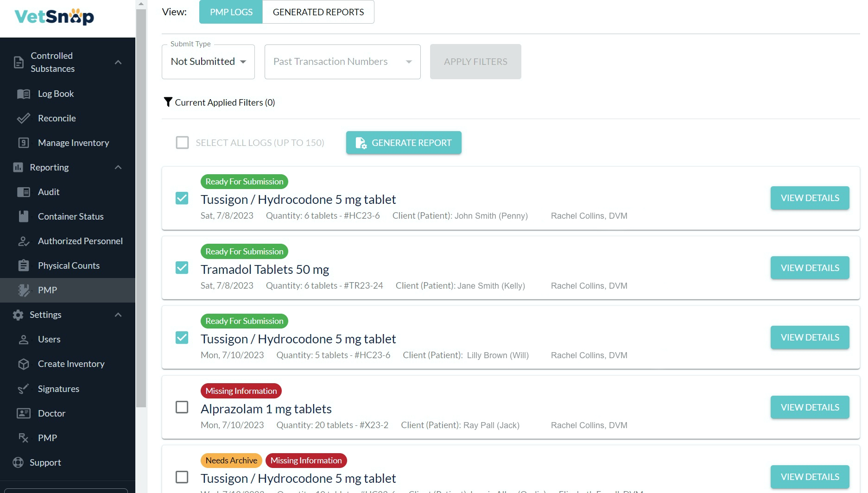
Task: Click the Users person icon
Action: pyautogui.click(x=24, y=340)
